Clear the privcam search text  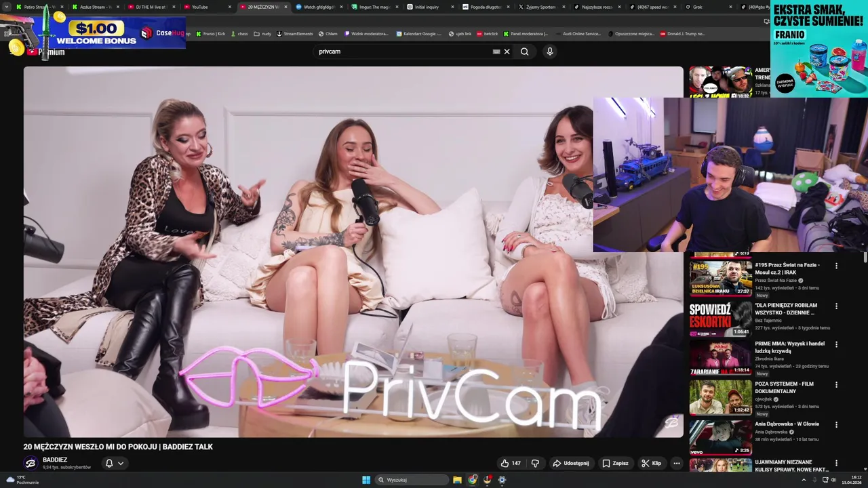507,52
